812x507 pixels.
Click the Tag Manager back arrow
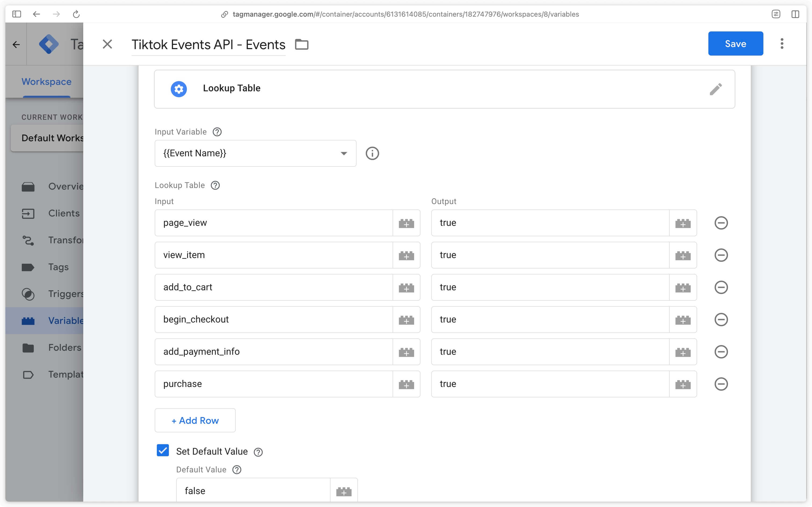[16, 44]
